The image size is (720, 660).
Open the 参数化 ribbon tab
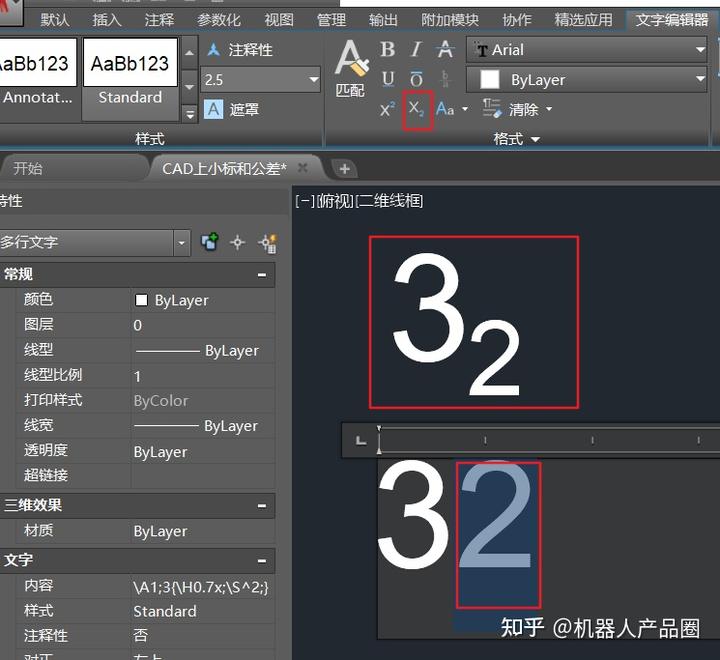coord(219,20)
